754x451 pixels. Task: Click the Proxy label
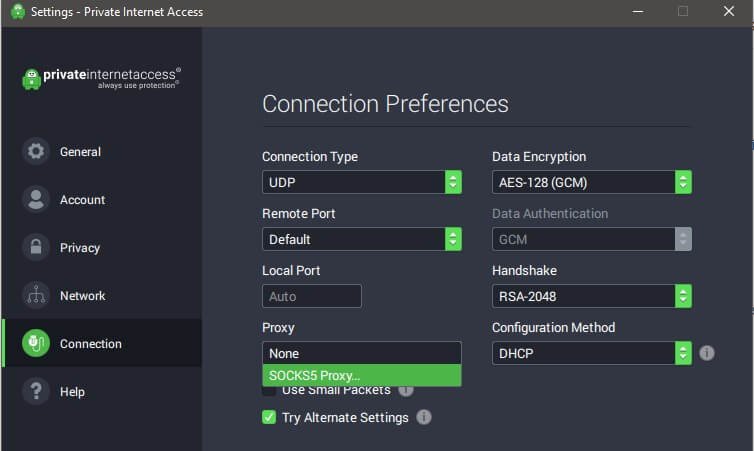click(x=278, y=328)
